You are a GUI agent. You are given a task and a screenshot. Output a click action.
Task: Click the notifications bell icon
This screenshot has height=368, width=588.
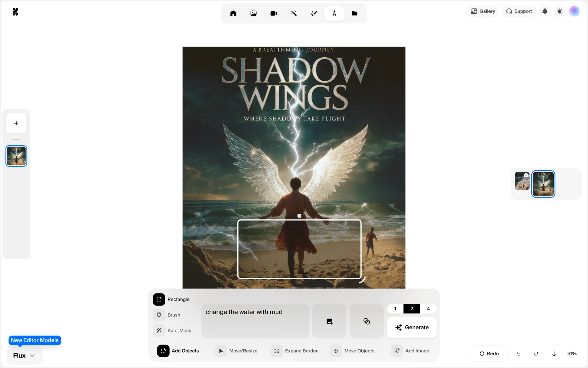click(x=545, y=11)
